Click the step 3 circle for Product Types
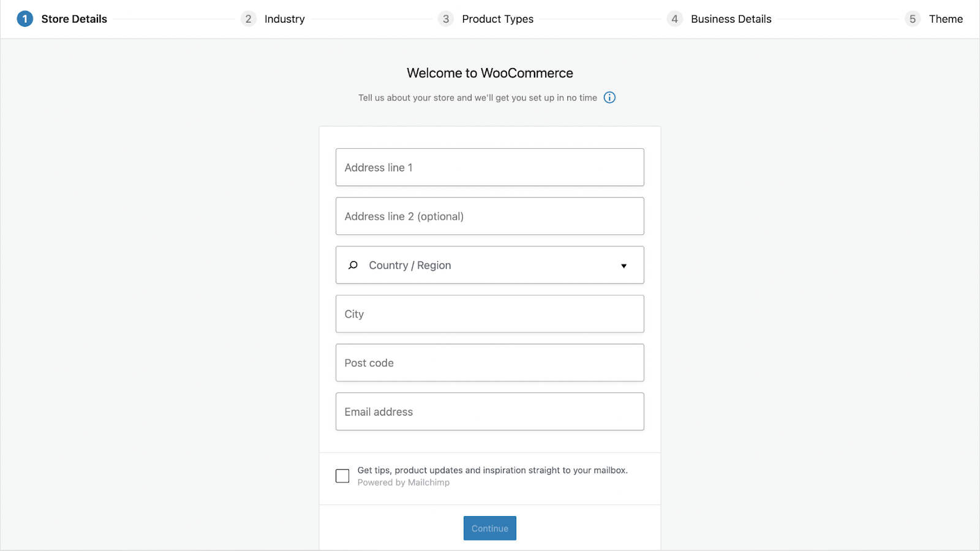The width and height of the screenshot is (980, 551). [x=445, y=19]
